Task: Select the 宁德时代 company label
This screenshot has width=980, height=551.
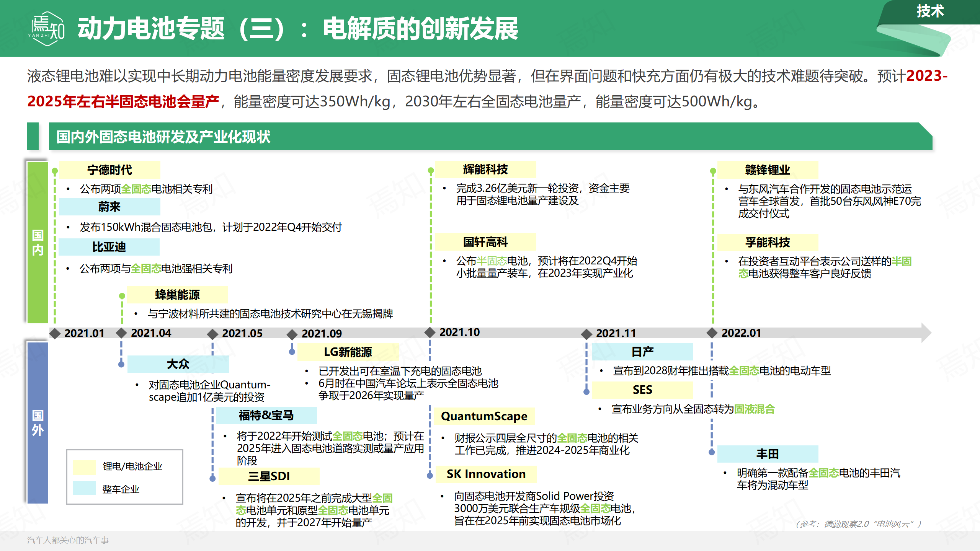Action: pos(109,170)
